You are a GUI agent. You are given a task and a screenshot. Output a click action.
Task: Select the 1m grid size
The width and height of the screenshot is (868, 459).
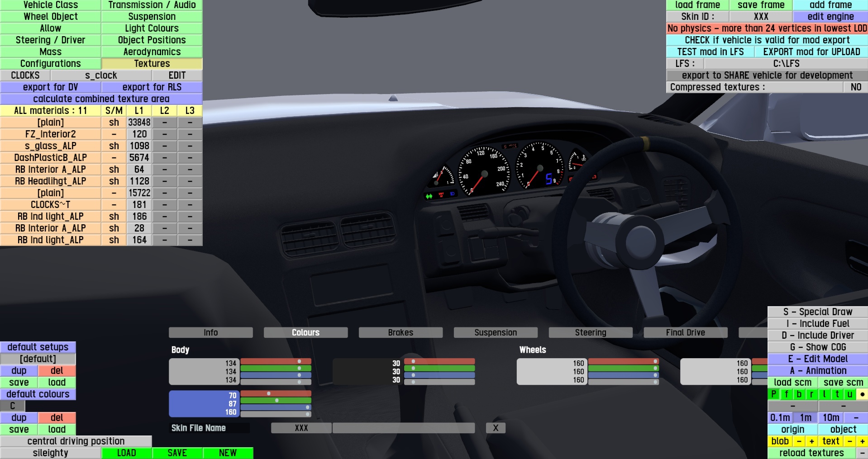click(x=806, y=417)
